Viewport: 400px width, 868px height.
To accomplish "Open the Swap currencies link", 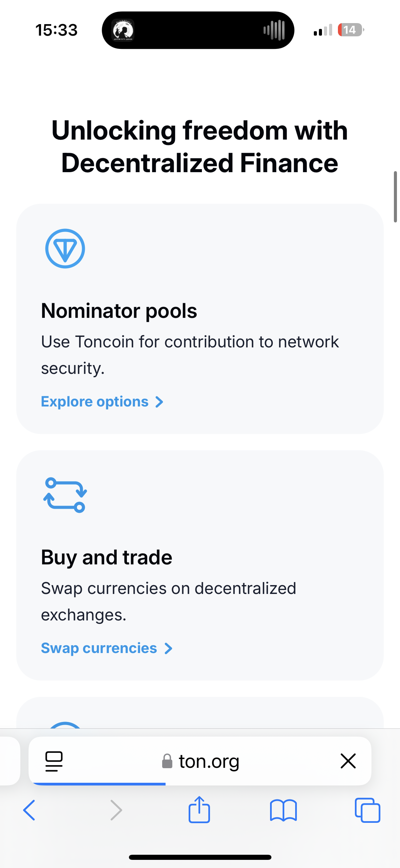I will coord(99,648).
